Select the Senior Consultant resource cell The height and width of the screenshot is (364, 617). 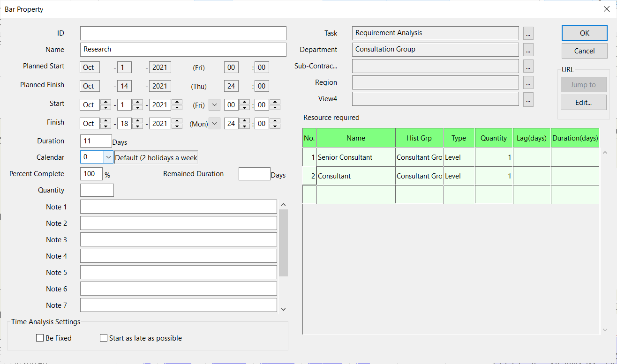(356, 157)
